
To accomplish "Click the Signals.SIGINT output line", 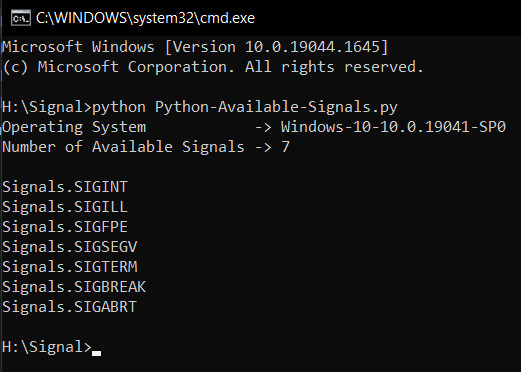I will 65,187.
